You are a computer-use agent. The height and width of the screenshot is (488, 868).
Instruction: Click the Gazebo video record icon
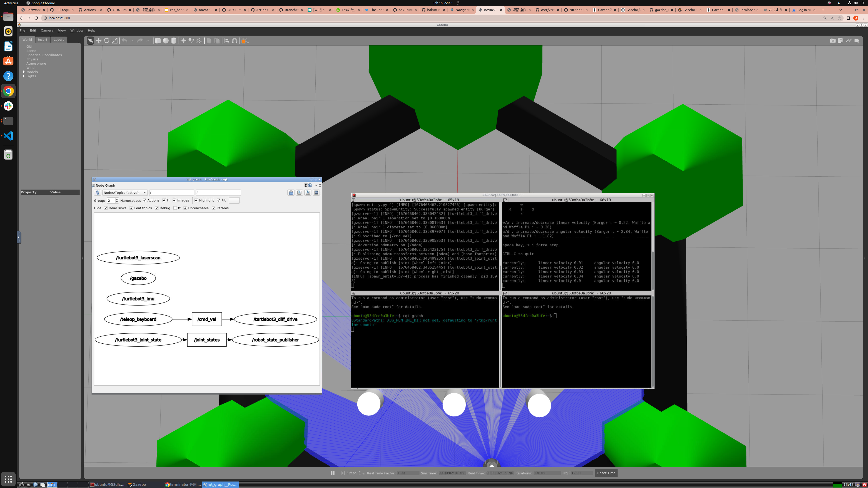856,41
